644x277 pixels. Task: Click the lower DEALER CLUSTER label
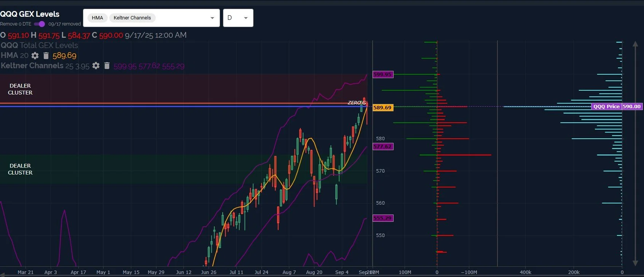20,169
